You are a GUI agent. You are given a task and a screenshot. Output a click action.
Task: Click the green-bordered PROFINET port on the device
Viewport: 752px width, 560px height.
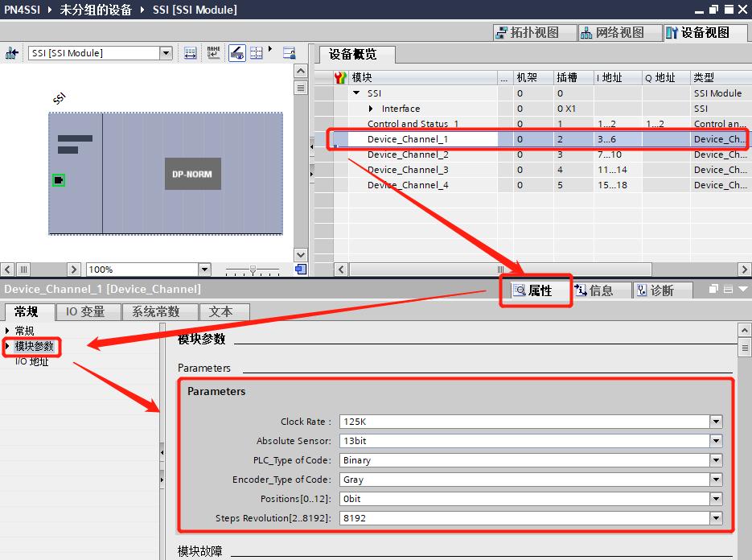pyautogui.click(x=59, y=180)
